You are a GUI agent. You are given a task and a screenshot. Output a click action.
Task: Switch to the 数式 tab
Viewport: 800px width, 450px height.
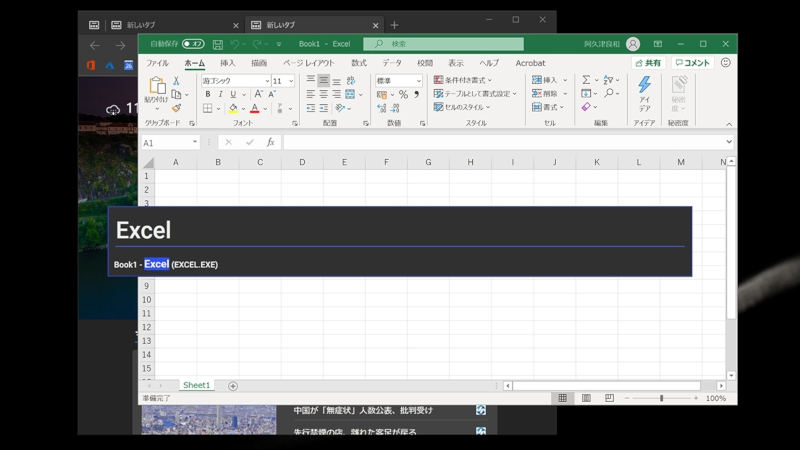pos(359,63)
